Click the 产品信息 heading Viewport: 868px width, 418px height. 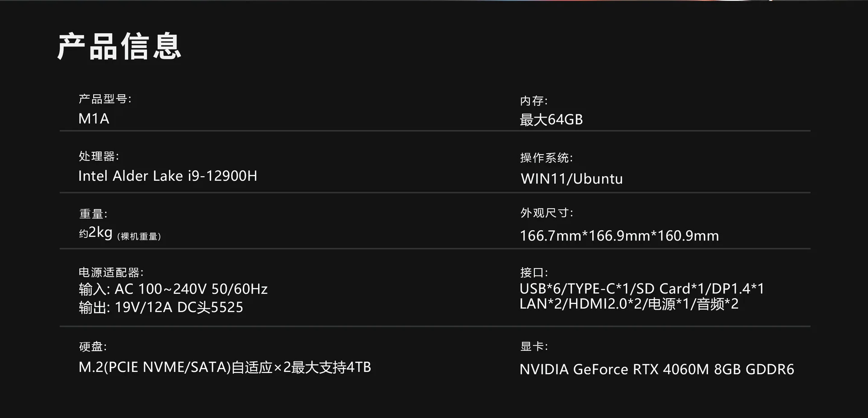pyautogui.click(x=119, y=47)
